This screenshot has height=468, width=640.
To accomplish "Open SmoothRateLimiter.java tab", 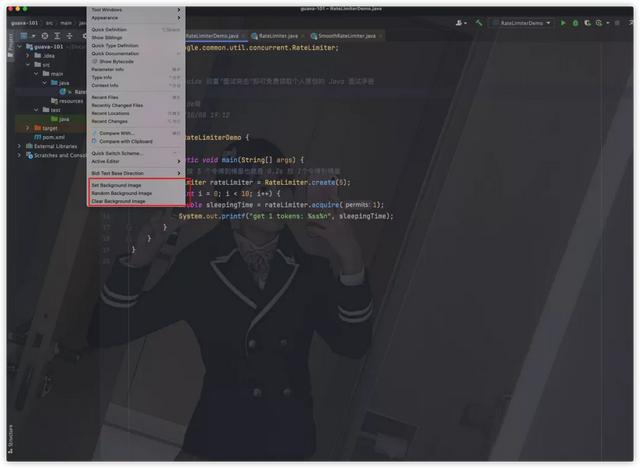I will (x=347, y=36).
